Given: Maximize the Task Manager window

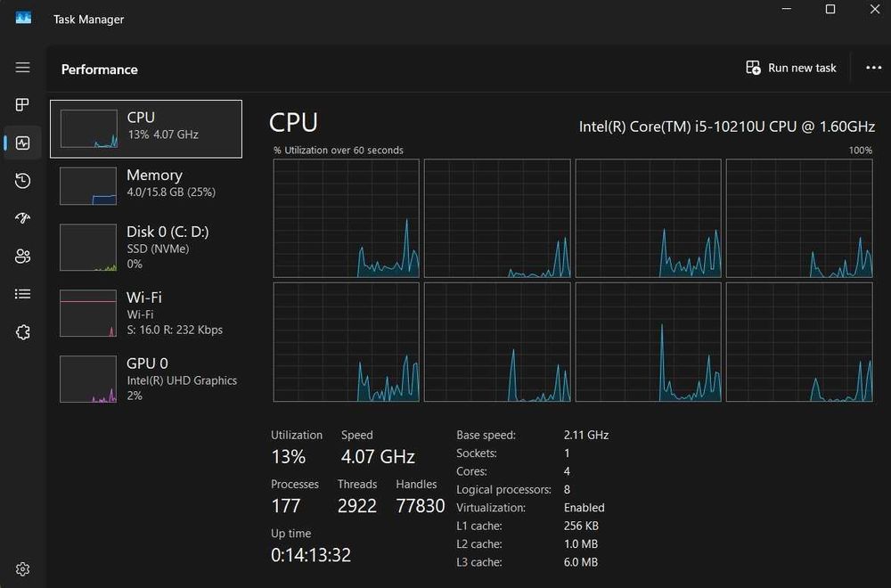Looking at the screenshot, I should [830, 9].
